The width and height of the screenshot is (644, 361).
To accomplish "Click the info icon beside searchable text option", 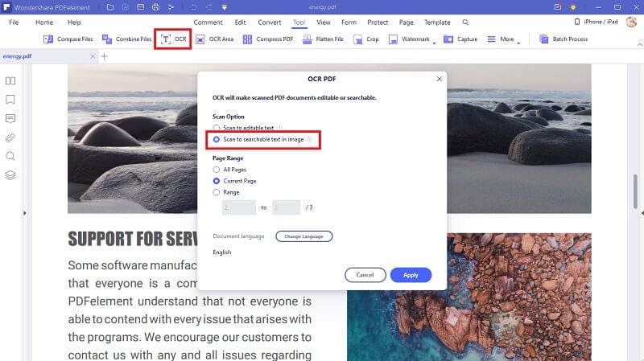I will point(309,139).
